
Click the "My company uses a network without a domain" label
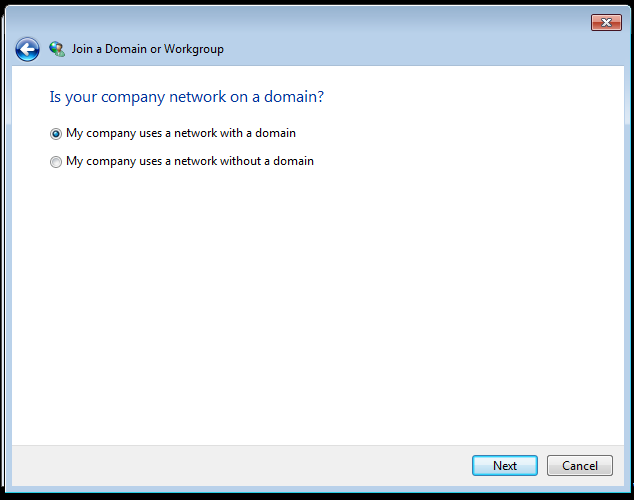tap(190, 161)
